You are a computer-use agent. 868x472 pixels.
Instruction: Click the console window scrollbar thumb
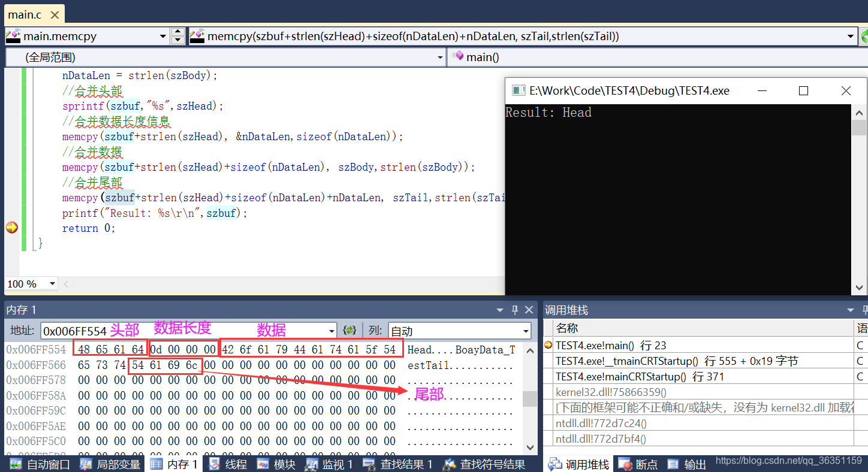pyautogui.click(x=859, y=127)
